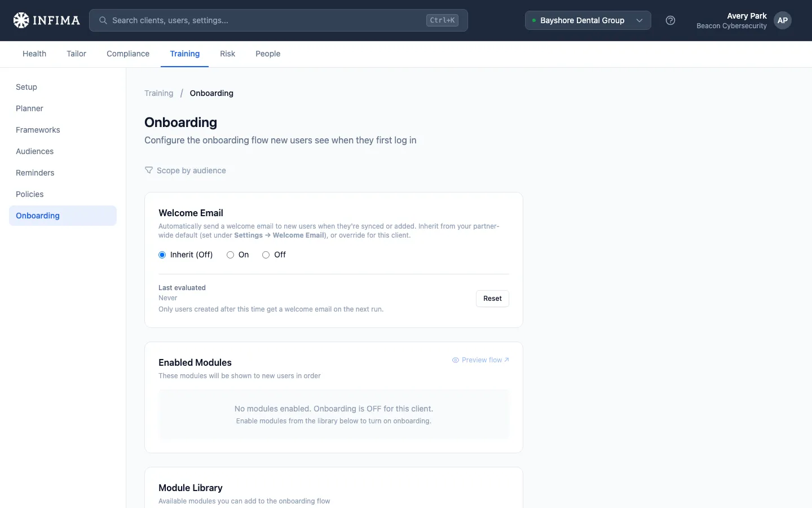Screen dimensions: 812x508
Task: Open the Health tab
Action: (34, 54)
